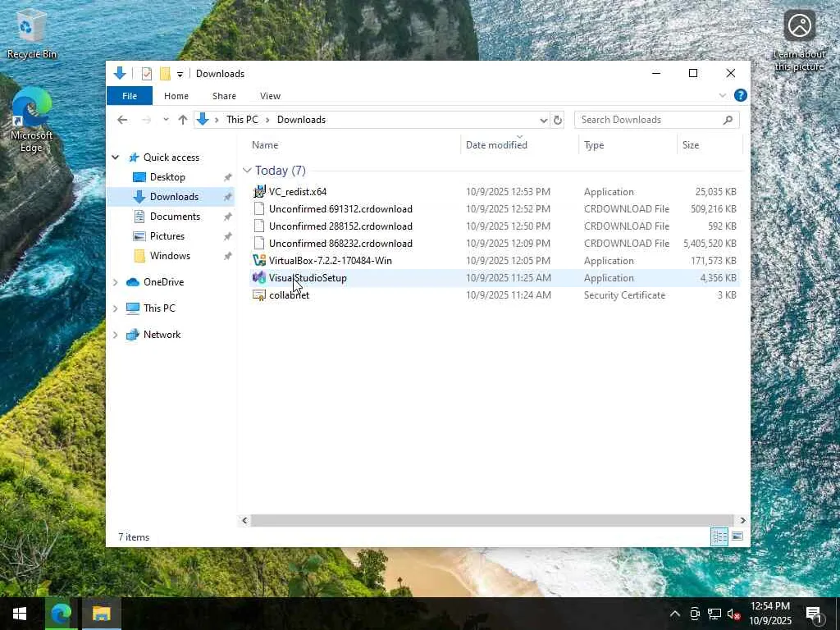This screenshot has height=630, width=840.
Task: Open the Home ribbon tab
Action: [x=176, y=96]
